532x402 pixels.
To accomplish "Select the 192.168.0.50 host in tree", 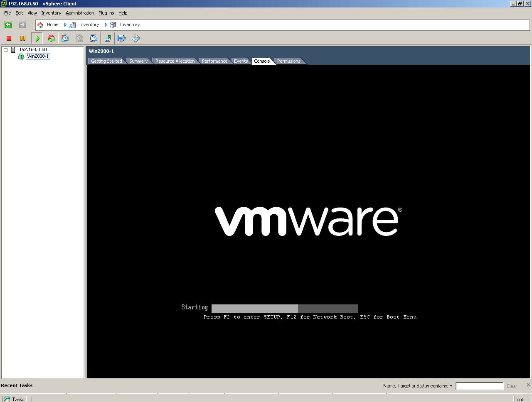I will pos(33,50).
